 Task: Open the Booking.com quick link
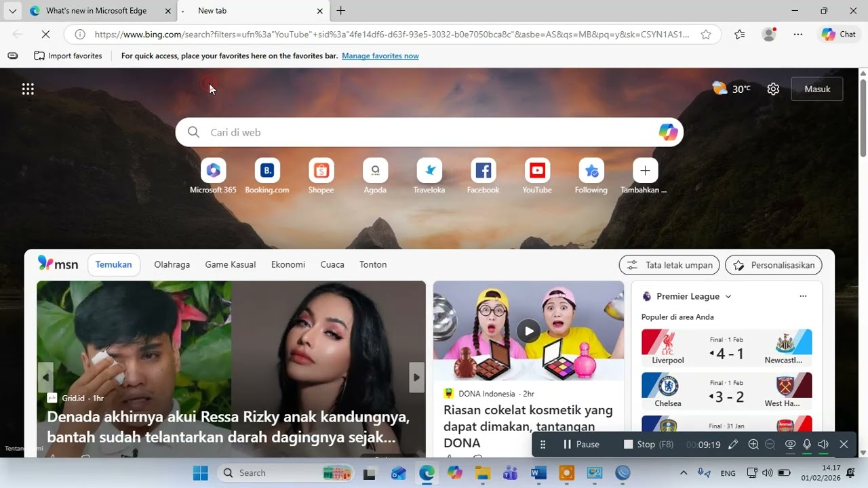(x=267, y=176)
